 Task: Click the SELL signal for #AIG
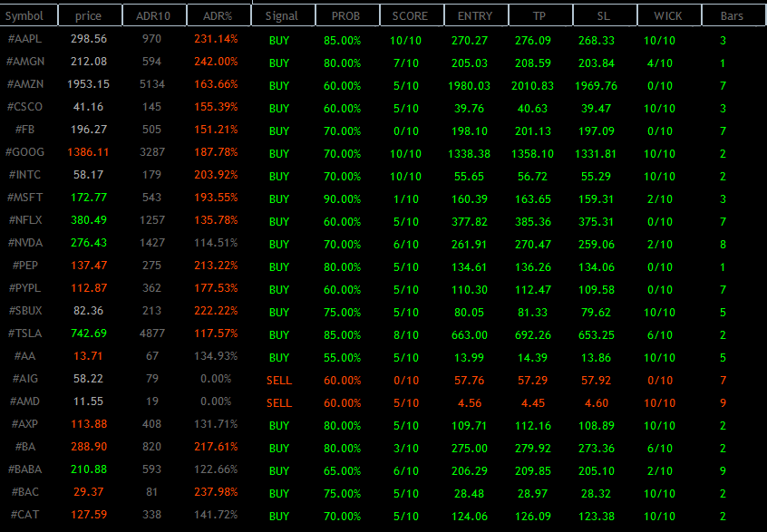(279, 381)
